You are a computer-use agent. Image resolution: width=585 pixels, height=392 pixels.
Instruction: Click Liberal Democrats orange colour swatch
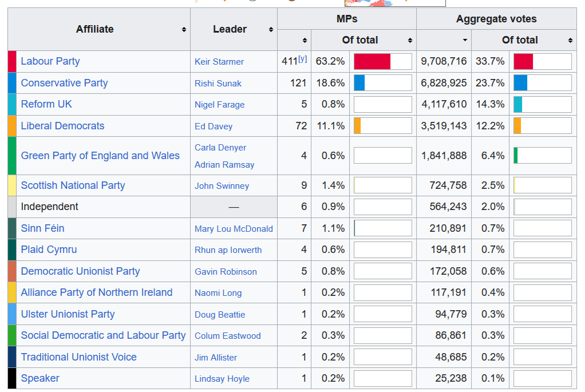pyautogui.click(x=12, y=126)
